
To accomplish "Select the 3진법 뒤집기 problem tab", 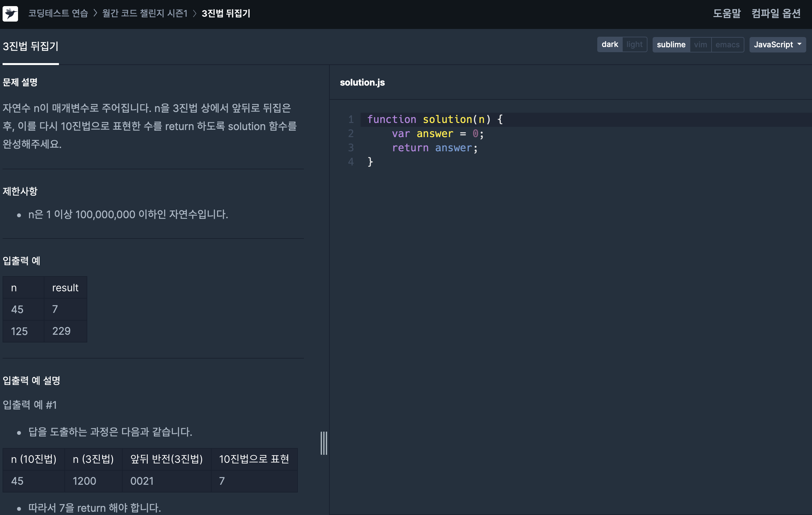I will [31, 46].
